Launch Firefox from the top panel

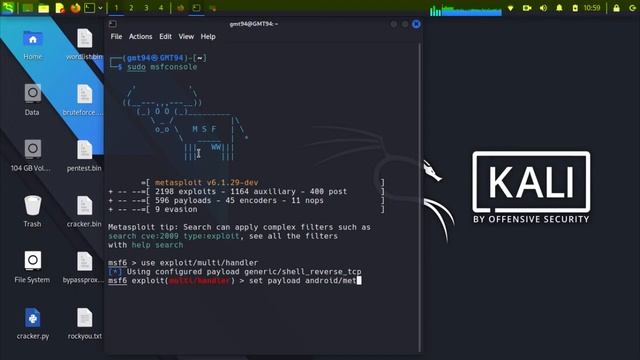tap(75, 8)
